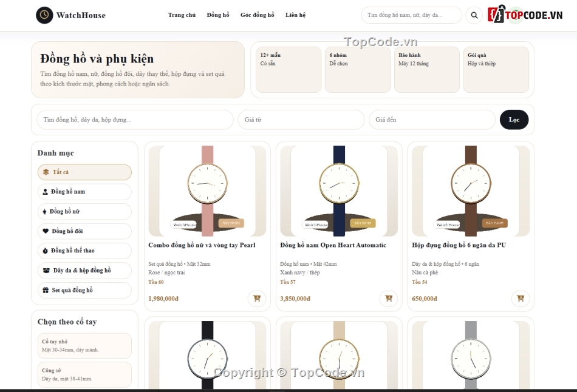
Task: Open the black strap watch image
Action: click(207, 355)
